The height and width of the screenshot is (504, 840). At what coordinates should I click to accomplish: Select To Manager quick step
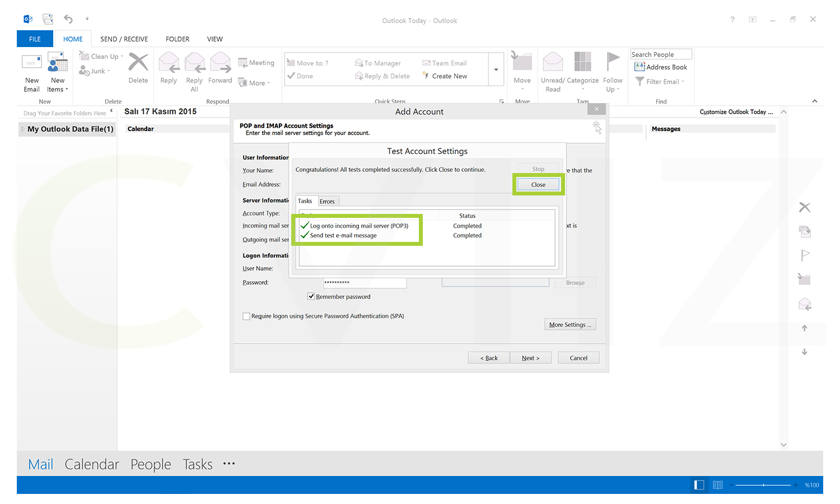pyautogui.click(x=378, y=63)
